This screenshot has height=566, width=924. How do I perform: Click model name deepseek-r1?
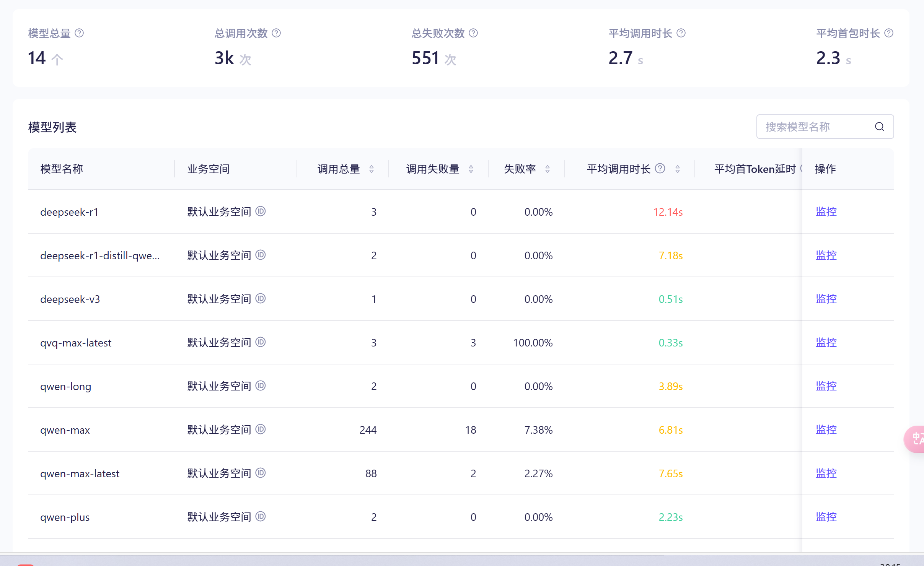(69, 212)
